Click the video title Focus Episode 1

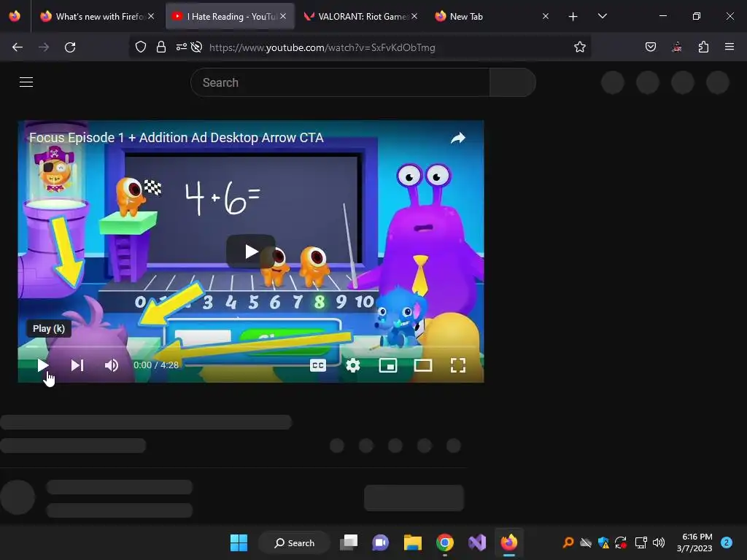177,138
